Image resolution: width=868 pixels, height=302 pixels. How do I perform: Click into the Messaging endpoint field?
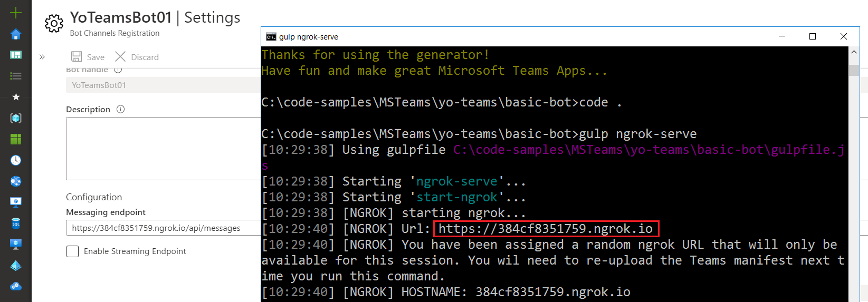click(x=164, y=228)
